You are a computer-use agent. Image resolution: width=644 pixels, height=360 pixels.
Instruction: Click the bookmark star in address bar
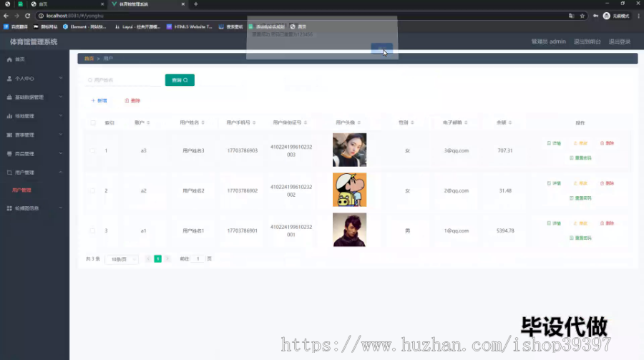[582, 16]
